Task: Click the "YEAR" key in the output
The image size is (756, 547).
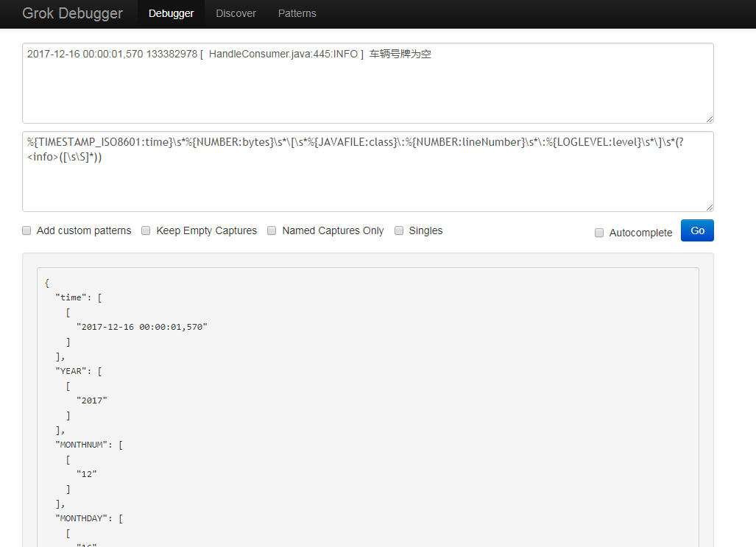Action: tap(71, 371)
